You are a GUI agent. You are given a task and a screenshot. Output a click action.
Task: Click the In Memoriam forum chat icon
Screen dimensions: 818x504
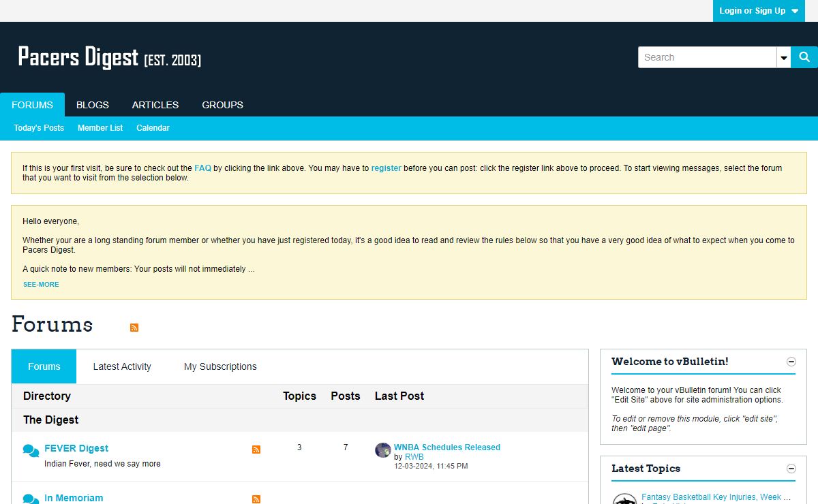click(31, 499)
